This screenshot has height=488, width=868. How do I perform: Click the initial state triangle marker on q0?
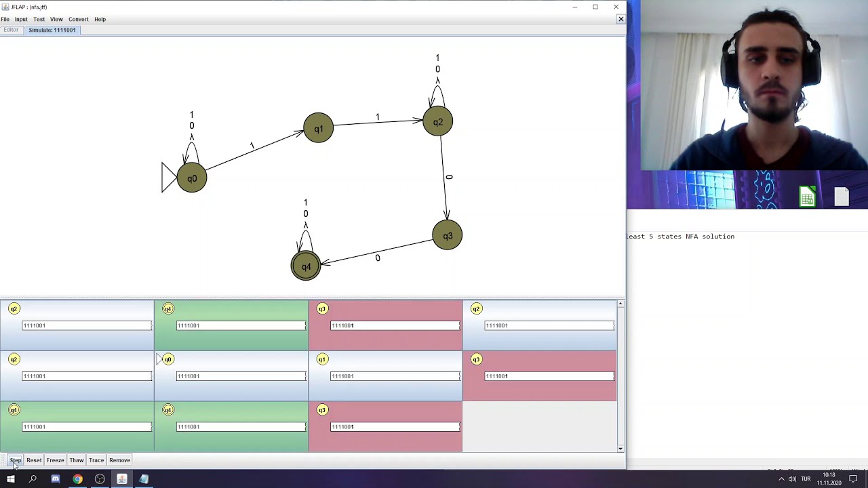point(169,178)
